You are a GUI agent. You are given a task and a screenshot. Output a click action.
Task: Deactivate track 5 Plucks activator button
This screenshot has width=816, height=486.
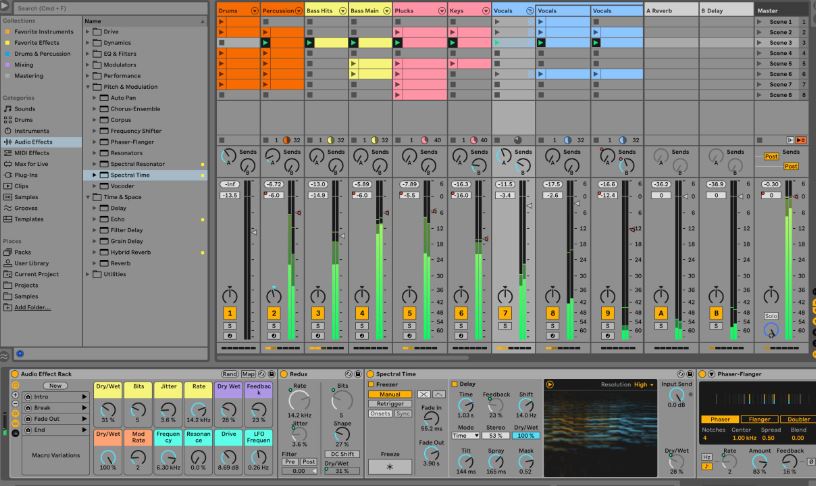pos(410,313)
